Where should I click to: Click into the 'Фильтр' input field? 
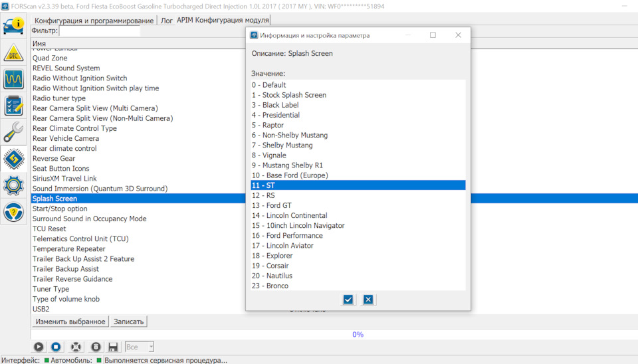click(100, 31)
